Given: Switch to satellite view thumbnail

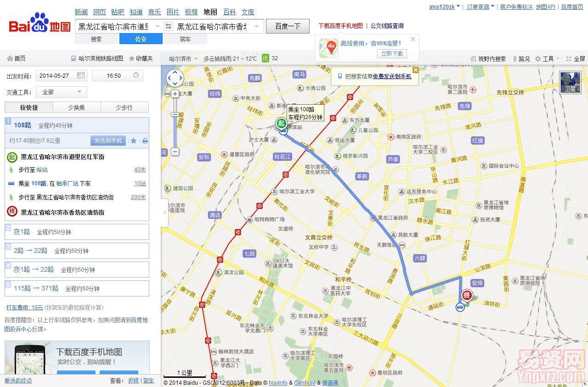Looking at the screenshot, I should [570, 82].
